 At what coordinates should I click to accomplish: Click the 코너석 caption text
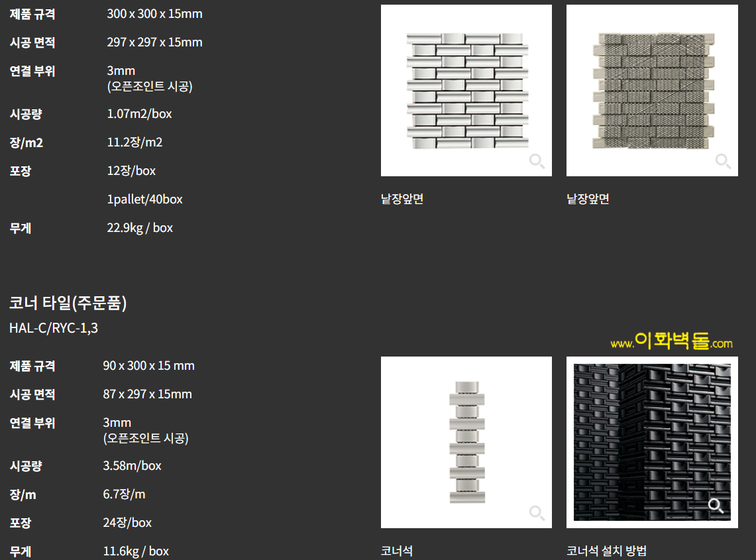(397, 551)
